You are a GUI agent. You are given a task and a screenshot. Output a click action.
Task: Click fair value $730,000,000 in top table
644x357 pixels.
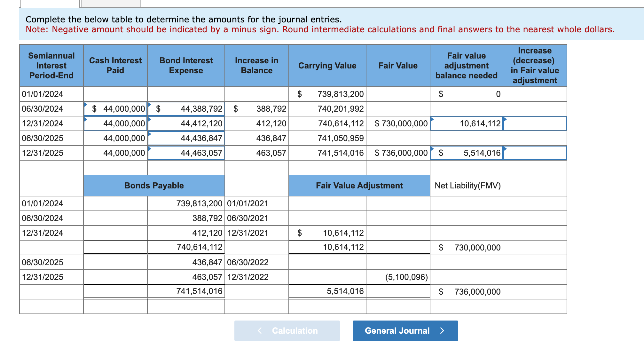[398, 123]
